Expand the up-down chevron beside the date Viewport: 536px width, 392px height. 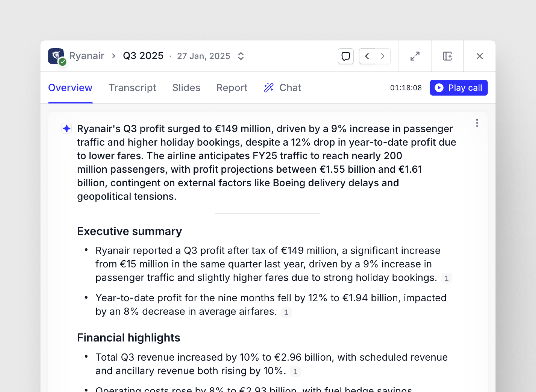click(x=241, y=56)
